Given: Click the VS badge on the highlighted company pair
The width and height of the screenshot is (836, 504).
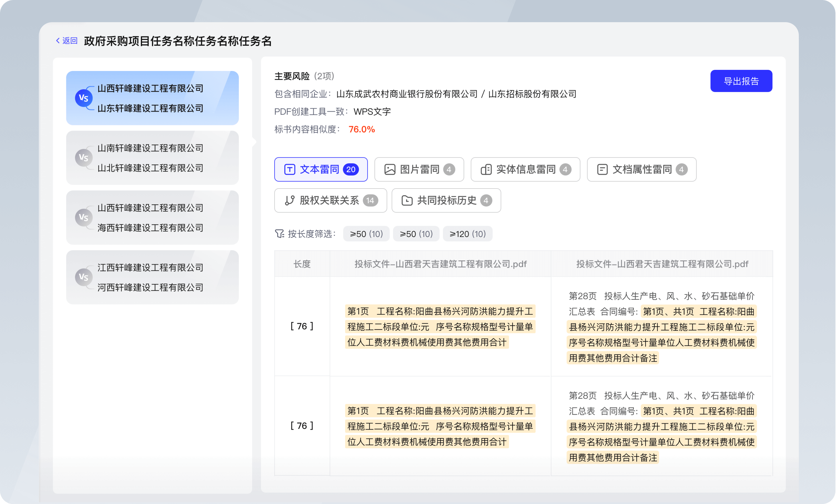Looking at the screenshot, I should (83, 98).
